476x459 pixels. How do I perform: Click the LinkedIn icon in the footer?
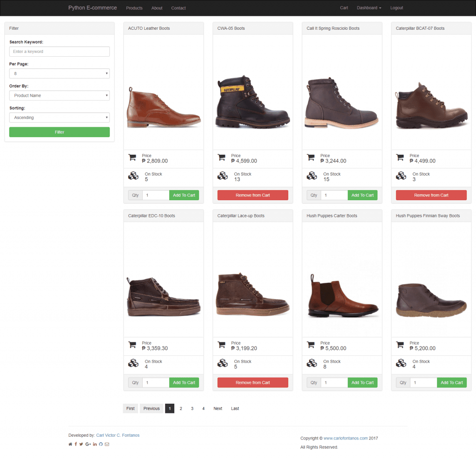pyautogui.click(x=94, y=444)
